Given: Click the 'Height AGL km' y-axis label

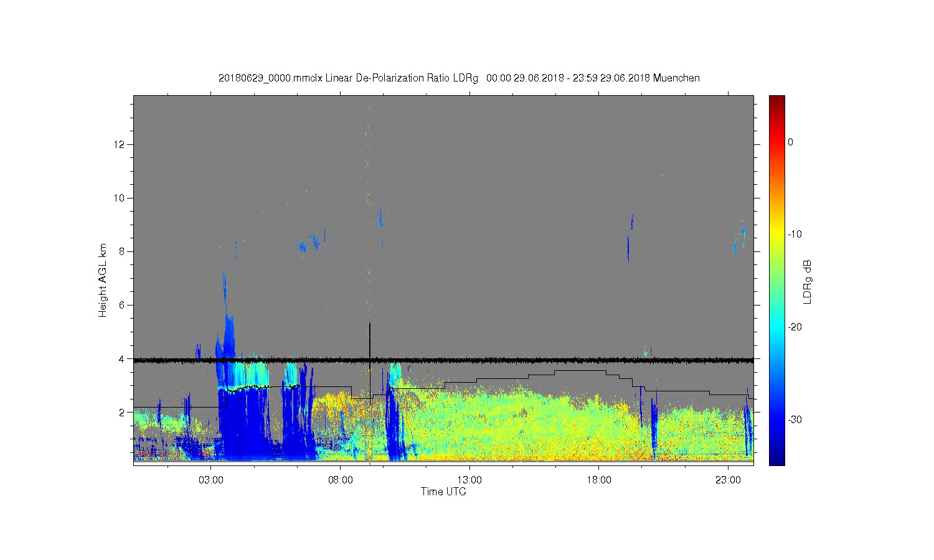Looking at the screenshot, I should point(103,280).
